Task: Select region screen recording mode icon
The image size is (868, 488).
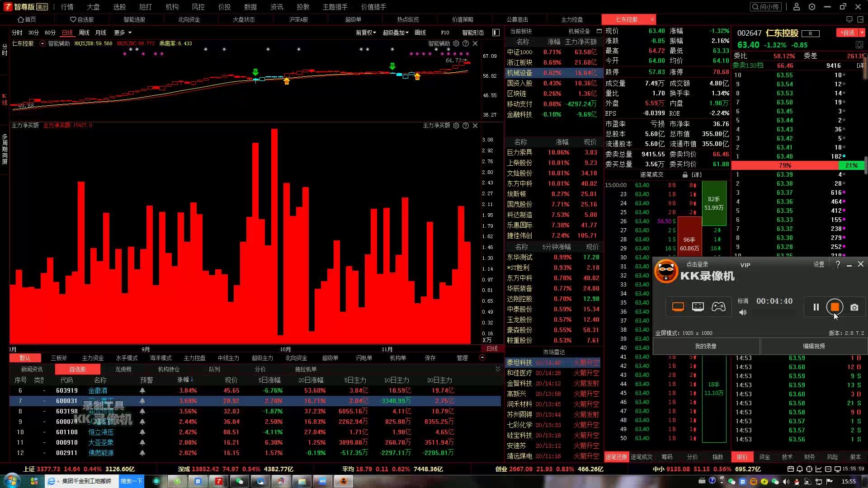Action: point(698,307)
